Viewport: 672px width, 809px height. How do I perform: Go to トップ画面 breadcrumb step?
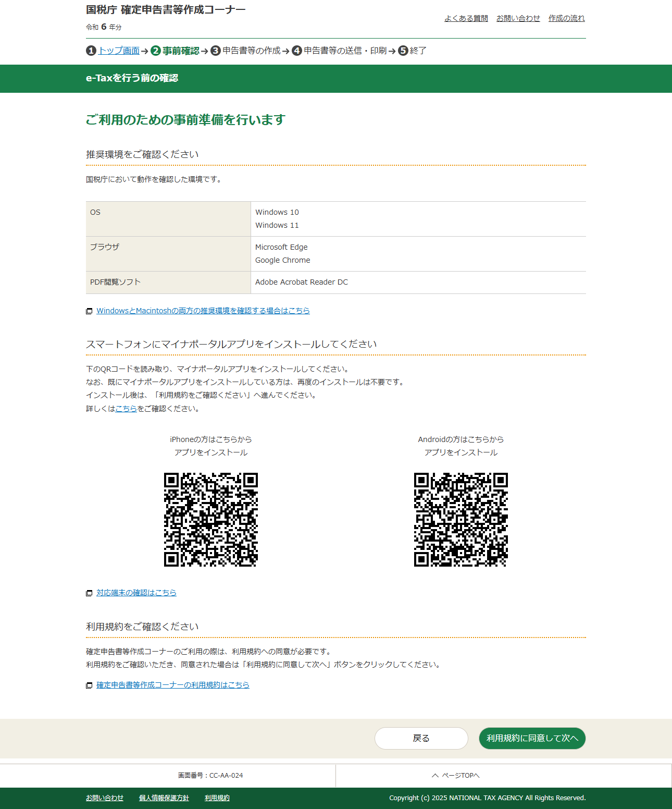(x=119, y=51)
